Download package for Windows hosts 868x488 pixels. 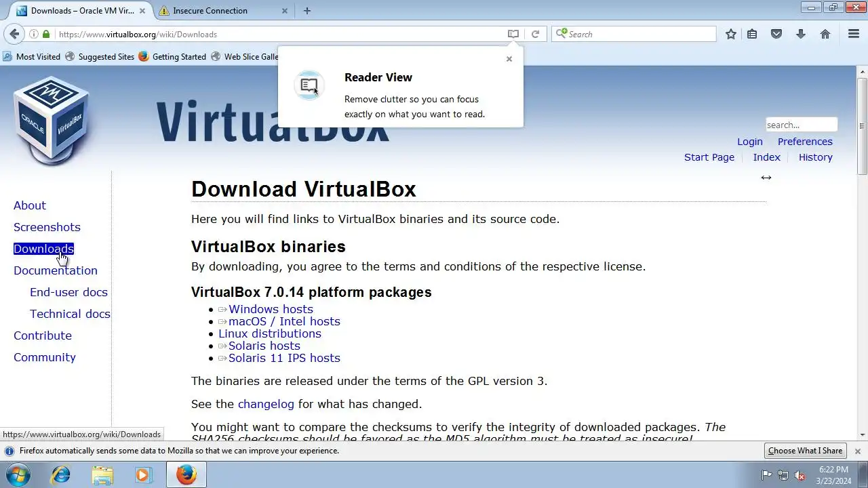pyautogui.click(x=271, y=309)
